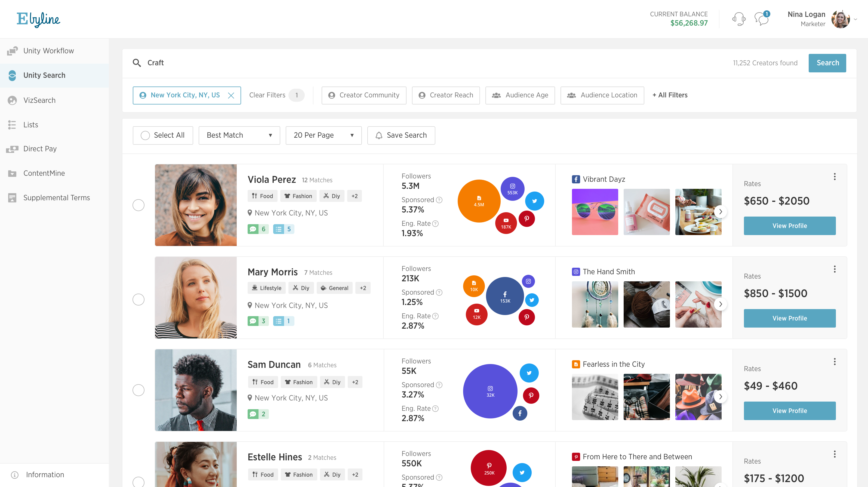This screenshot has width=868, height=487.
Task: Click Mary Morris's 12K YouTube bubble
Action: pos(476,314)
